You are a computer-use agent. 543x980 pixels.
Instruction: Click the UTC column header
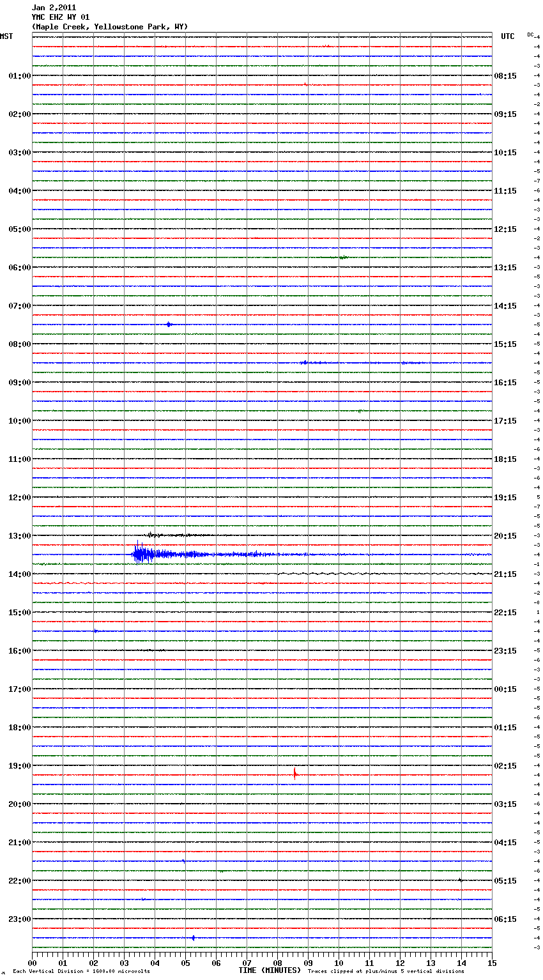pos(507,36)
